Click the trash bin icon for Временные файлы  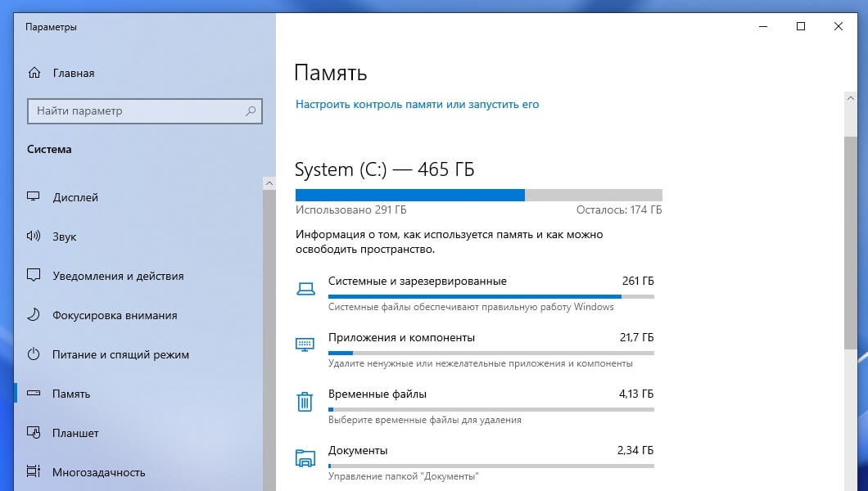coord(305,402)
